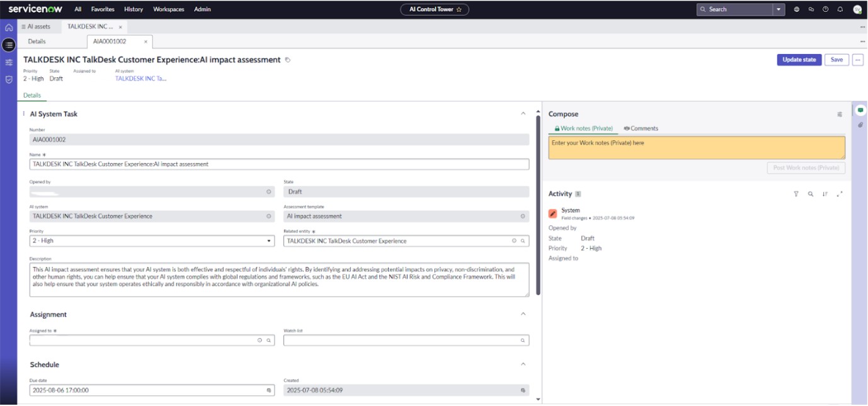Open the overflow menu on the AIA0001002 tab row
The image size is (868, 406).
click(862, 42)
